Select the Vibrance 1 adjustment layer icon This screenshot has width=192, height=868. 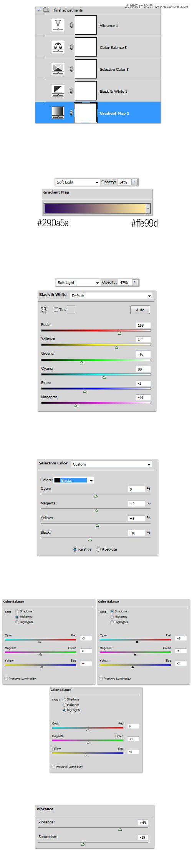[58, 25]
